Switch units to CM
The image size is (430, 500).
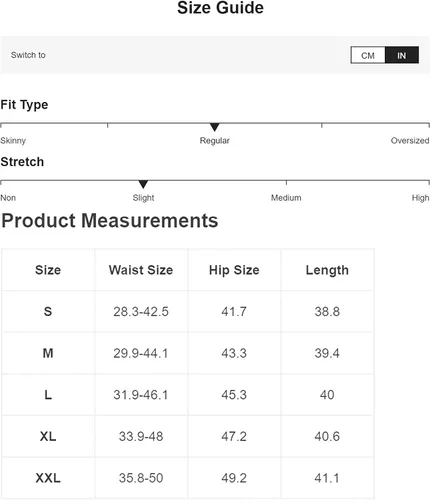click(x=368, y=55)
